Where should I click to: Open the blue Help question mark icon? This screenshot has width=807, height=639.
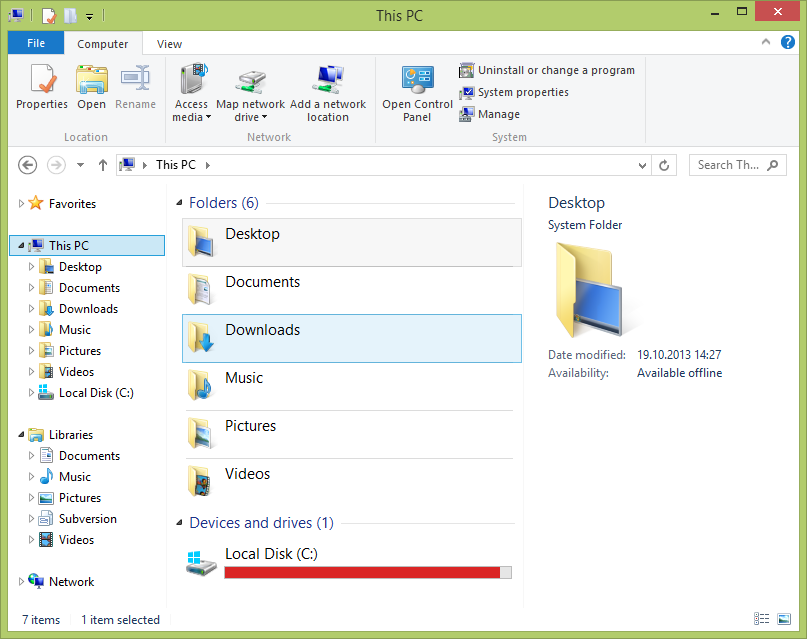point(787,42)
